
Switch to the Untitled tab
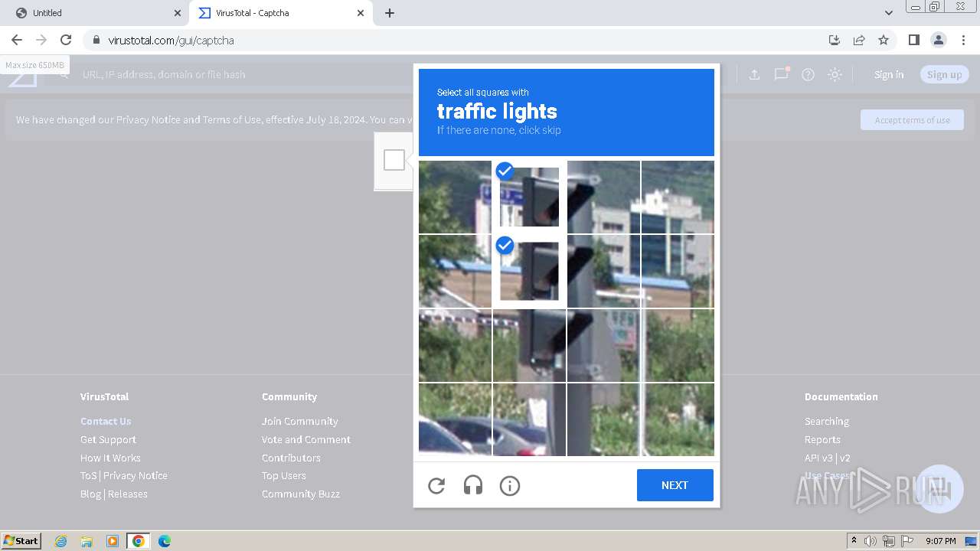96,13
